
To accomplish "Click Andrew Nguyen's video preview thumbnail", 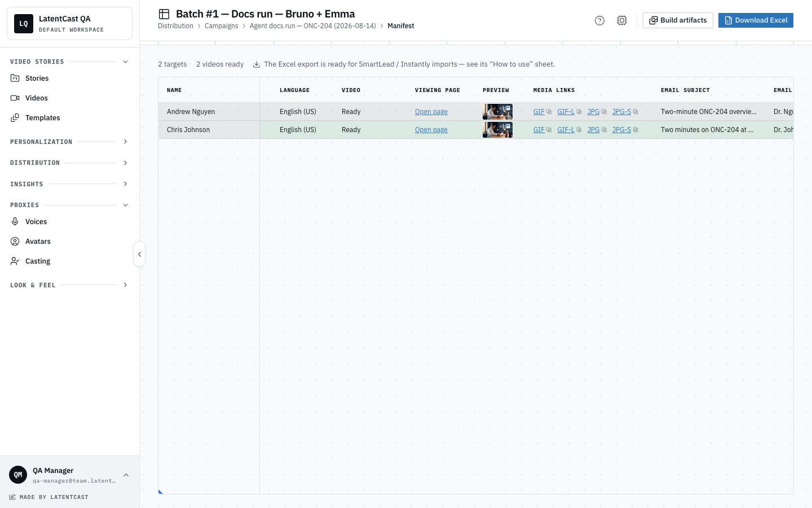I will [x=497, y=112].
